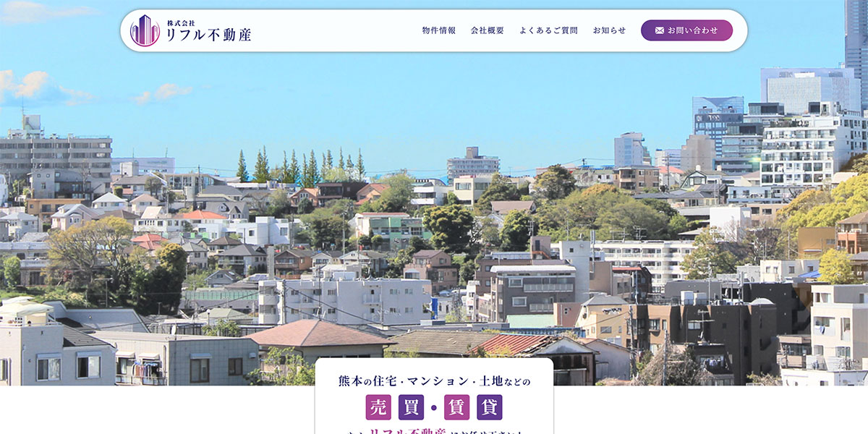Click the お問い合わせ contact button
The image size is (868, 434).
tap(686, 30)
